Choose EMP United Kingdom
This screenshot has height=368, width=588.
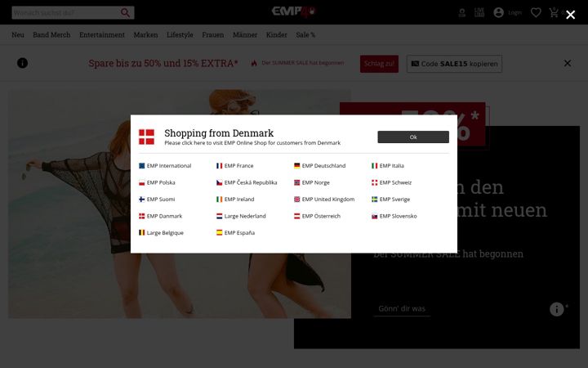click(x=324, y=199)
